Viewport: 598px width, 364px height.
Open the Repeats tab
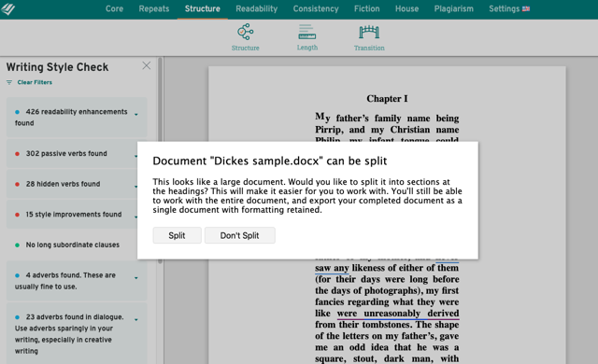click(x=154, y=8)
